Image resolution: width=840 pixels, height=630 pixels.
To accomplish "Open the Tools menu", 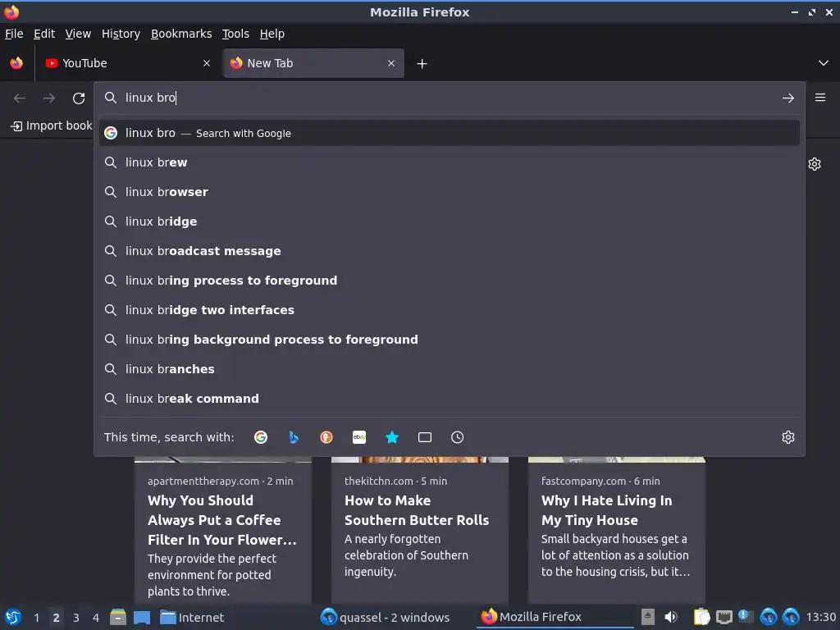I will [x=235, y=34].
